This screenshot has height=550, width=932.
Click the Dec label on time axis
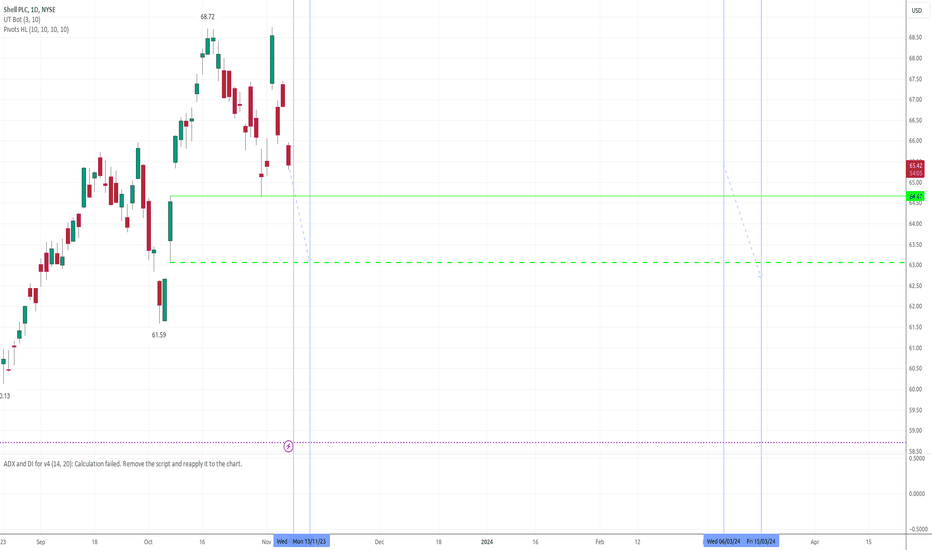click(379, 542)
